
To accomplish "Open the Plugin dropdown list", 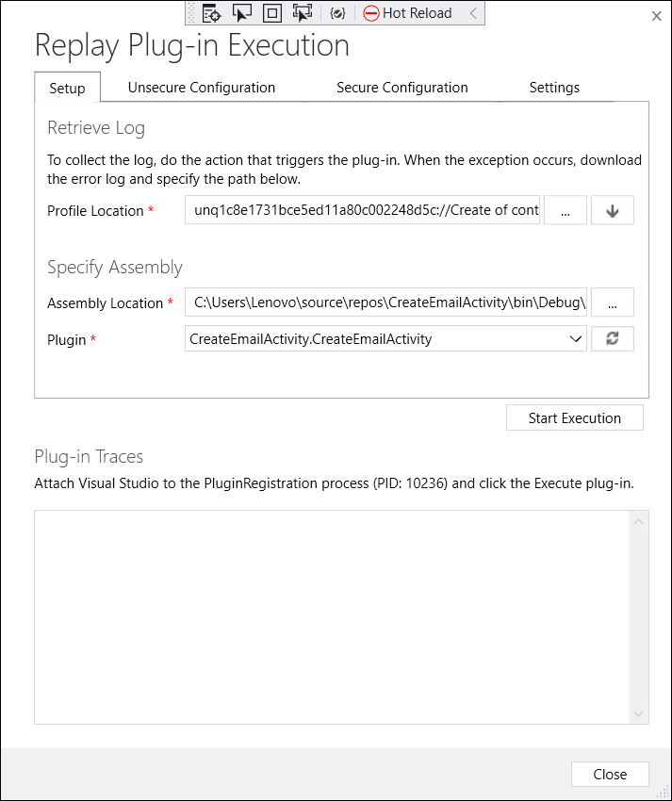I will point(385,338).
